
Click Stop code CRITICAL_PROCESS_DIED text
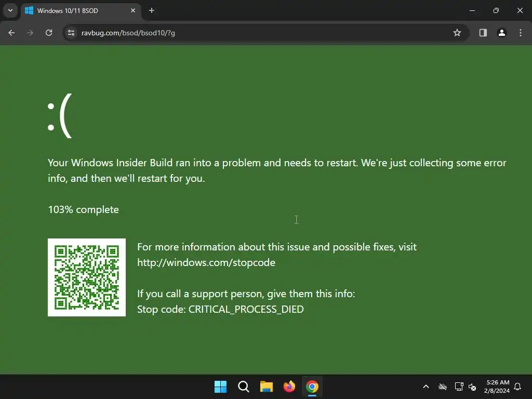(220, 310)
